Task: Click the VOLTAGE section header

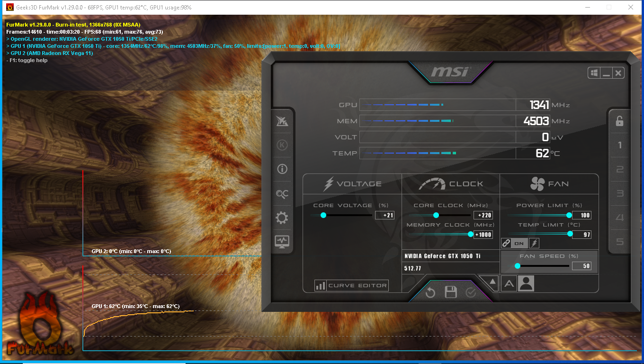Action: point(352,184)
